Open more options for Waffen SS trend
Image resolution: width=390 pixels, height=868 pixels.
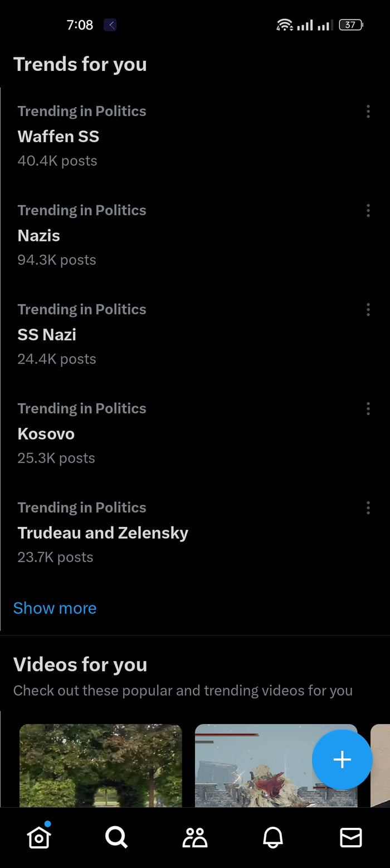[368, 112]
